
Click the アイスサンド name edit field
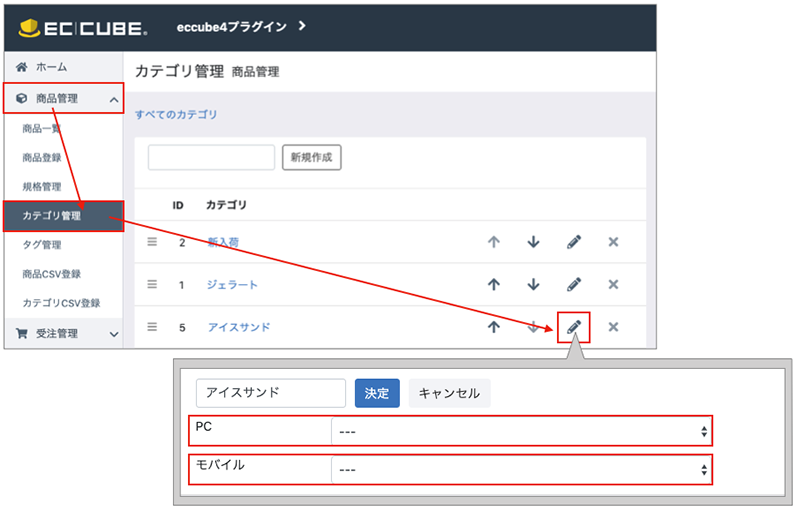point(271,393)
